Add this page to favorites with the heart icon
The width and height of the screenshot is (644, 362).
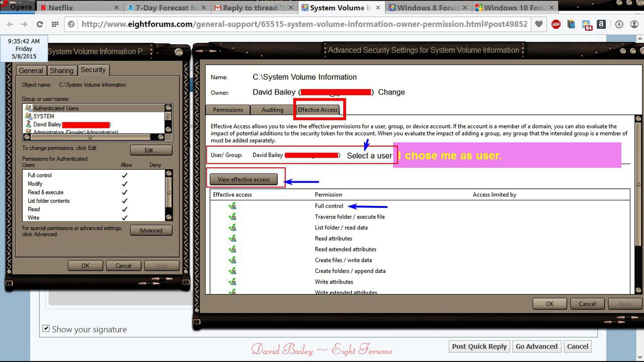(x=539, y=24)
